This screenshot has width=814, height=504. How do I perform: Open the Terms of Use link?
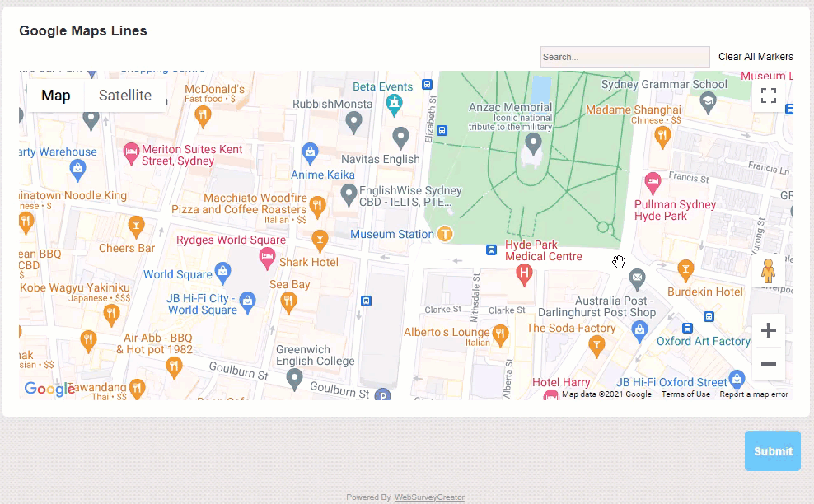click(x=685, y=394)
